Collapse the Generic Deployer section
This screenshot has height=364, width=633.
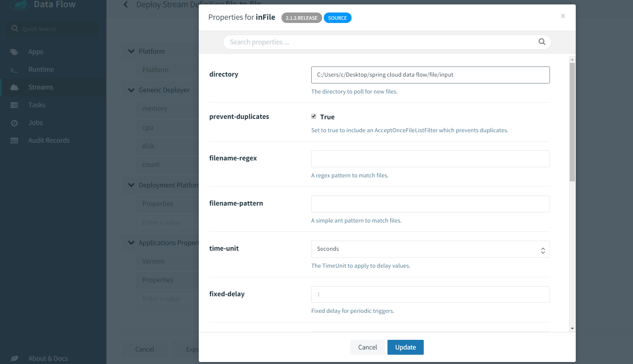pos(131,90)
